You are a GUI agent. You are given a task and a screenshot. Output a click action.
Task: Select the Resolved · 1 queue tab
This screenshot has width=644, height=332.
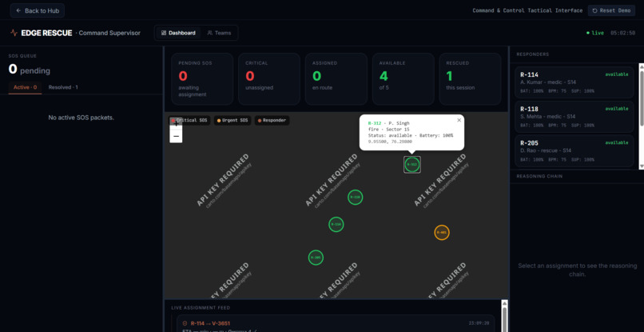(x=63, y=87)
